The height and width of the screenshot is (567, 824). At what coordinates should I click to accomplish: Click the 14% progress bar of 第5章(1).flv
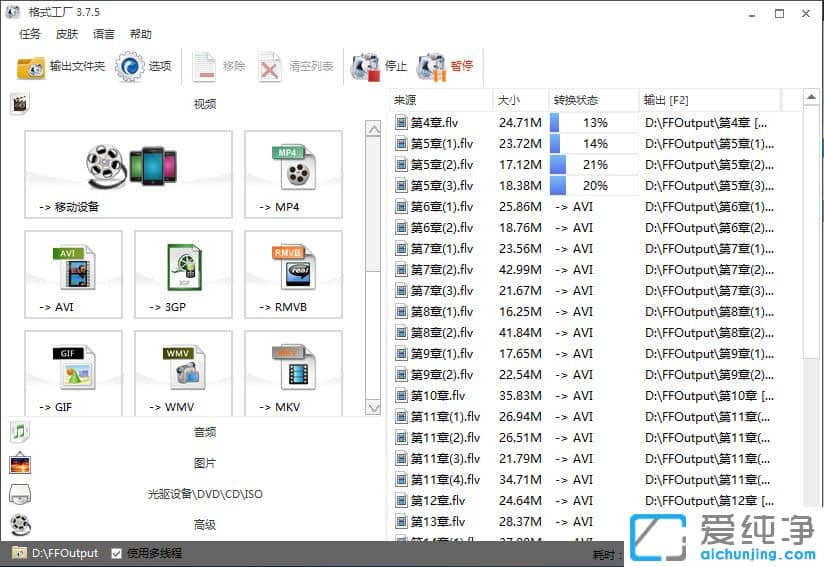(x=594, y=144)
